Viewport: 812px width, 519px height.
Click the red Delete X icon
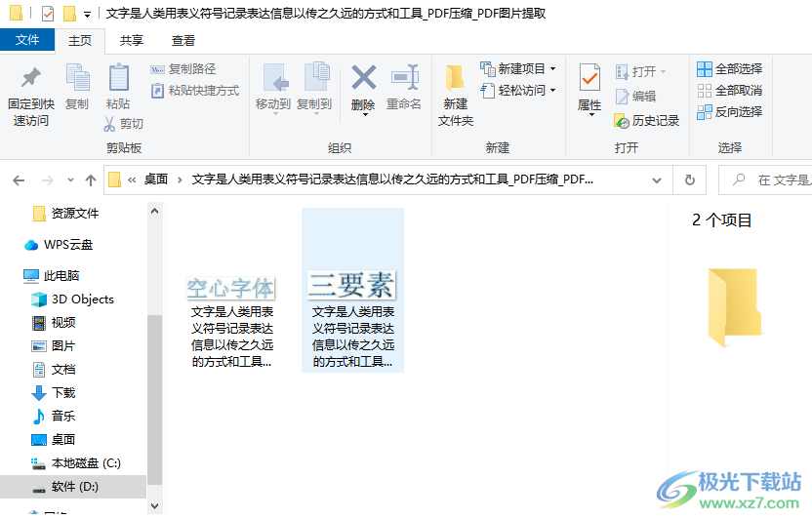363,78
